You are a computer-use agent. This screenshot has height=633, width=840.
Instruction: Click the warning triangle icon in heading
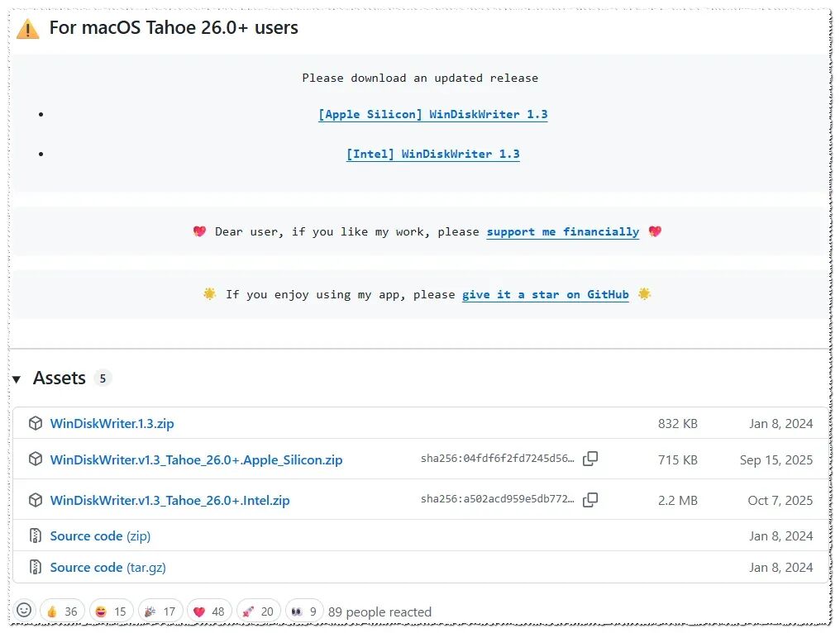click(28, 29)
